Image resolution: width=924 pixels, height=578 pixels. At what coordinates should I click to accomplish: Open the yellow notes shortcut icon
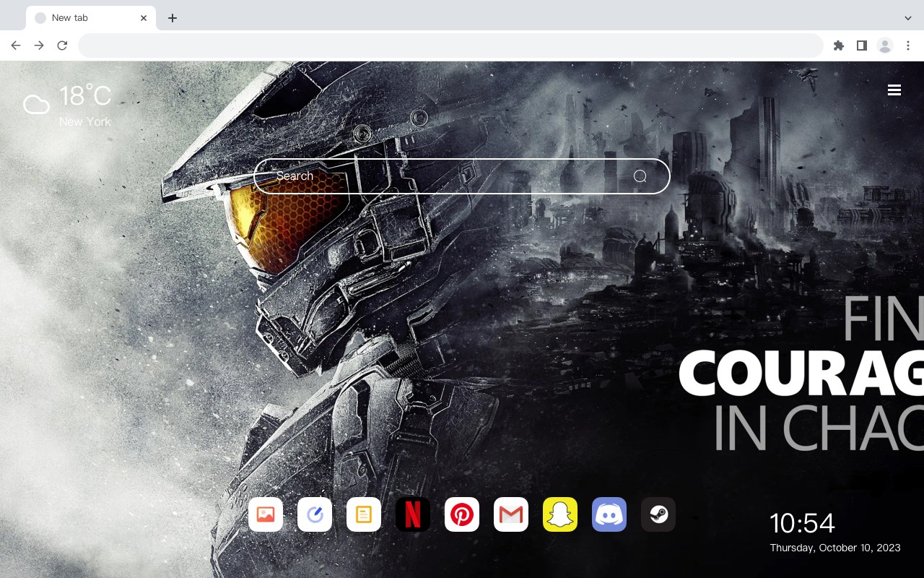pos(364,514)
